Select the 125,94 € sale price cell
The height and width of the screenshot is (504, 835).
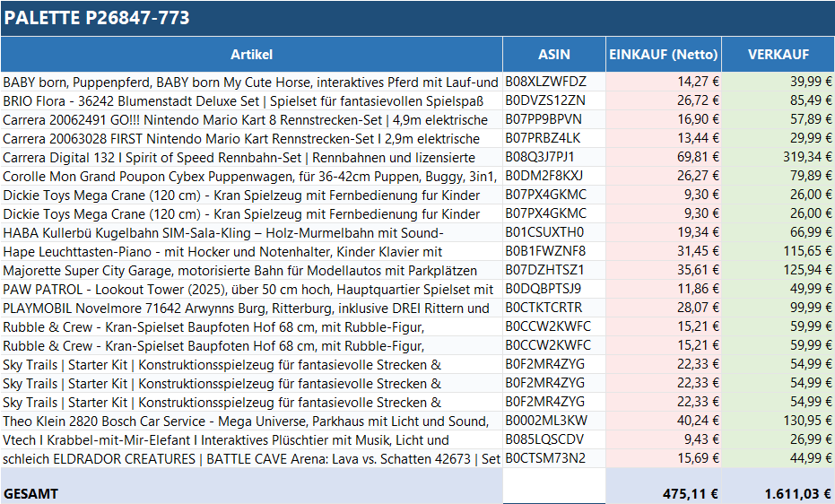[778, 270]
